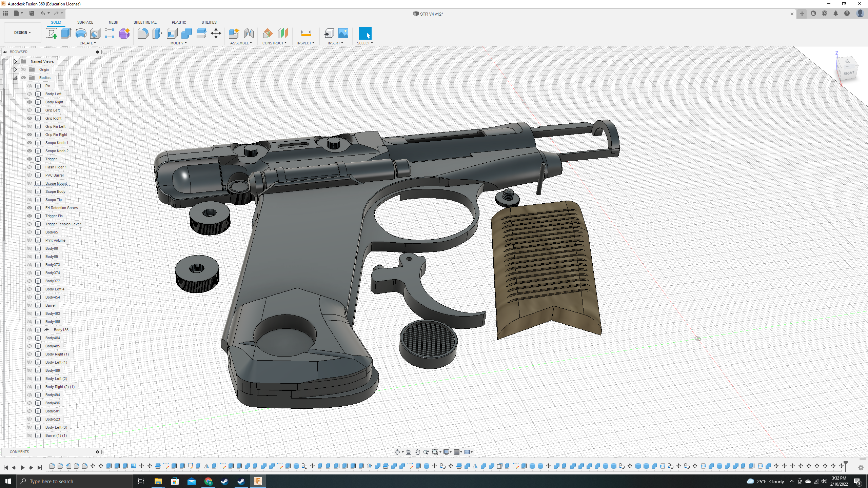
Task: Click the Windows search box
Action: tap(75, 481)
